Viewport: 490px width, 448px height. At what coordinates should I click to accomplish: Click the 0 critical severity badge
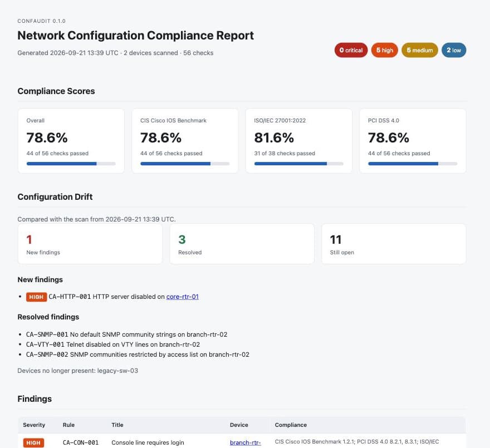[x=351, y=50]
